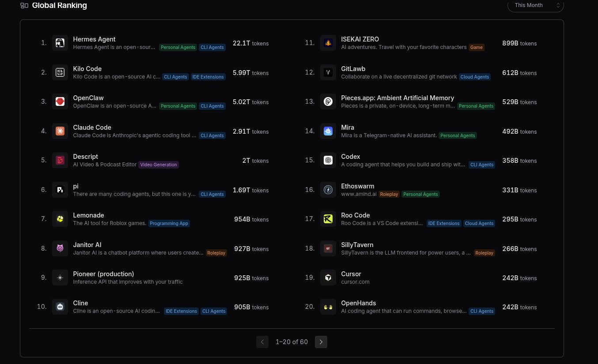Click the Pioneer (production) star icon
Viewport: 598px width, 364px height.
[x=60, y=278]
